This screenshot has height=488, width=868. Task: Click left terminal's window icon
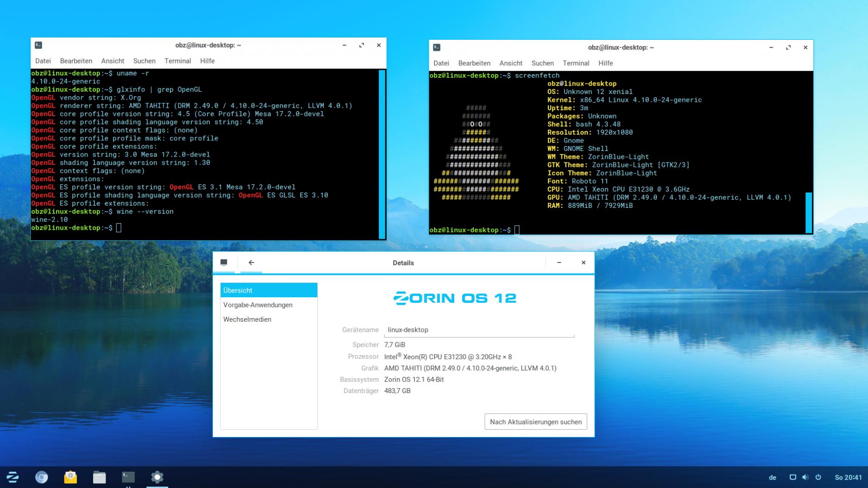pyautogui.click(x=38, y=45)
